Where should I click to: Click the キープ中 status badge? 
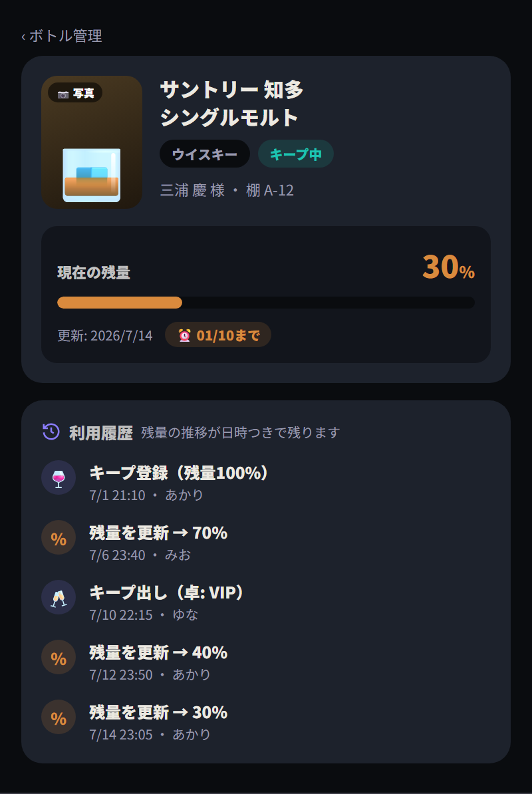click(296, 154)
